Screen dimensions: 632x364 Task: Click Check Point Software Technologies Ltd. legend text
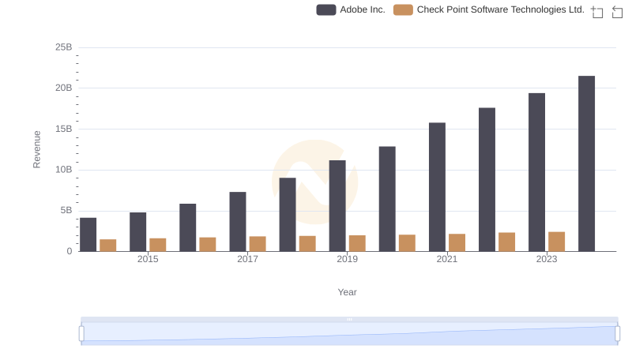(500, 10)
